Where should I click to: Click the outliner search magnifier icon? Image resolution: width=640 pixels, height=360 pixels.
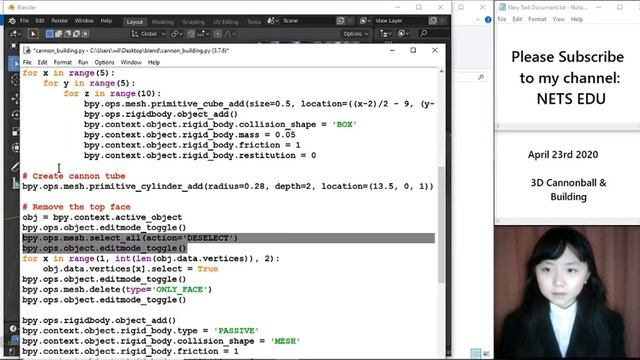pyautogui.click(x=424, y=33)
